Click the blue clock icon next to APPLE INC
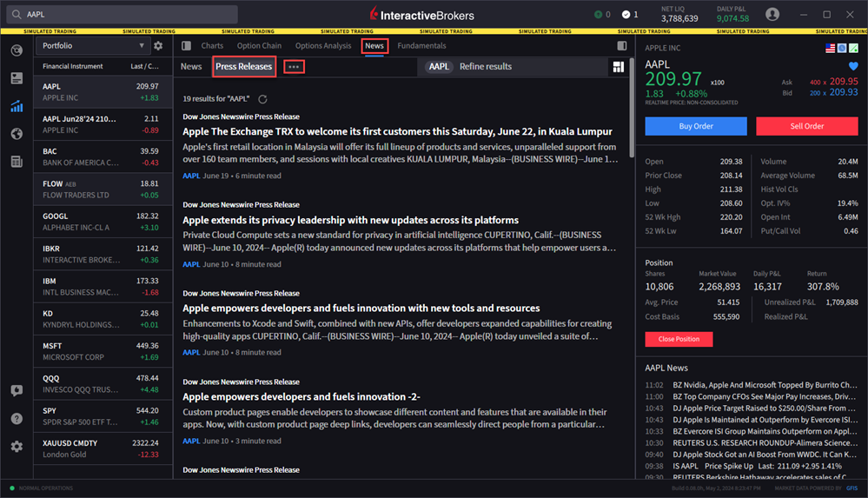Image resolution: width=868 pixels, height=498 pixels. coord(842,48)
